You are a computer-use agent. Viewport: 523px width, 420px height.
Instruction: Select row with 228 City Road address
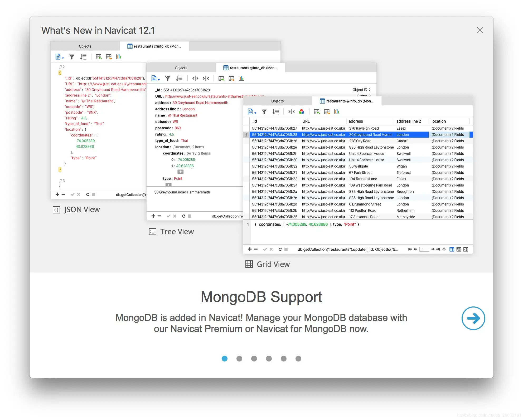point(360,141)
